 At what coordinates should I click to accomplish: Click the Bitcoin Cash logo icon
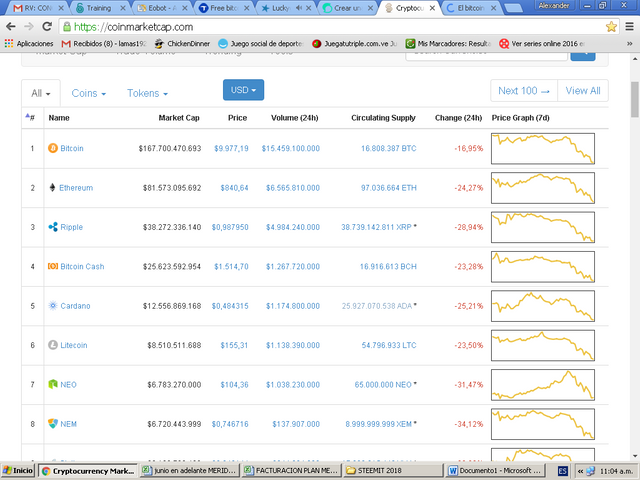pos(53,266)
